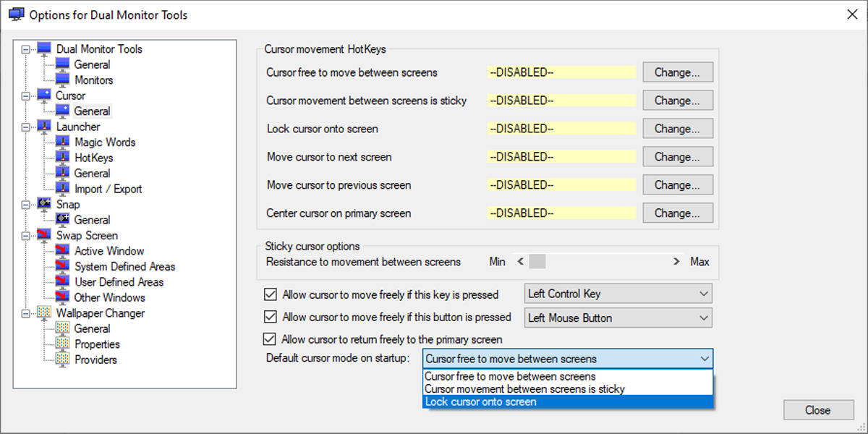Click the icon beside Magic Words
This screenshot has width=868, height=434.
click(63, 142)
